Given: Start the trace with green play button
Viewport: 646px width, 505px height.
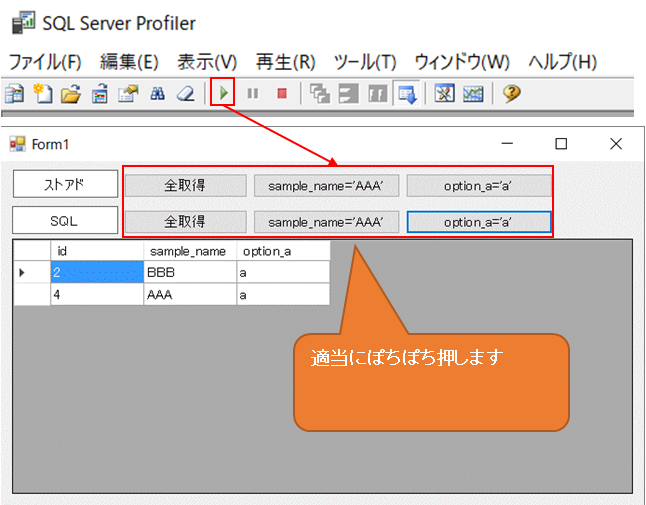Looking at the screenshot, I should pos(223,93).
